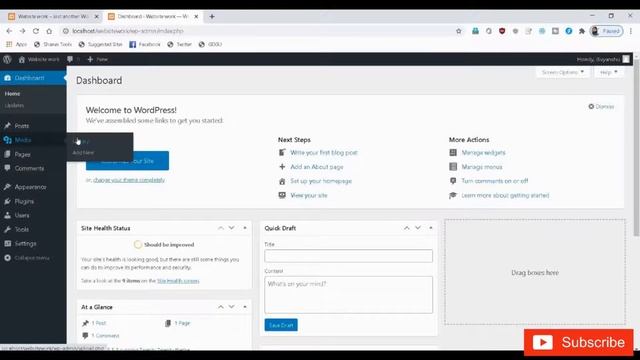Open new browser tab with plus
This screenshot has width=640, height=360.
click(212, 17)
